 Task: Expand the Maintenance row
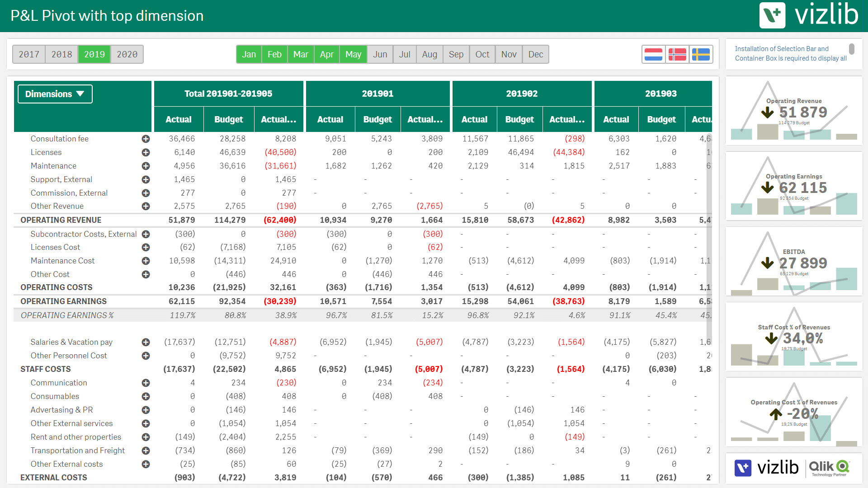[x=146, y=166]
